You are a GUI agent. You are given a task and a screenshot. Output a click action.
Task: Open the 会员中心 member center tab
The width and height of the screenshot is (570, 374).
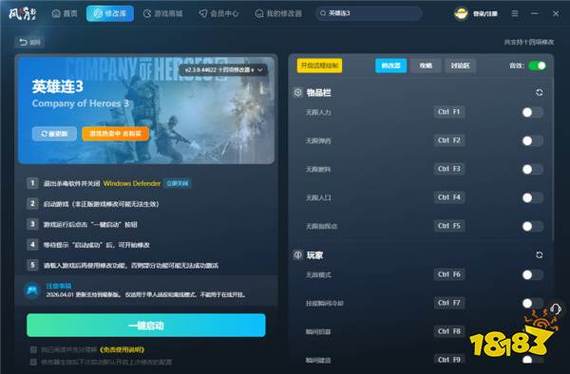(218, 14)
